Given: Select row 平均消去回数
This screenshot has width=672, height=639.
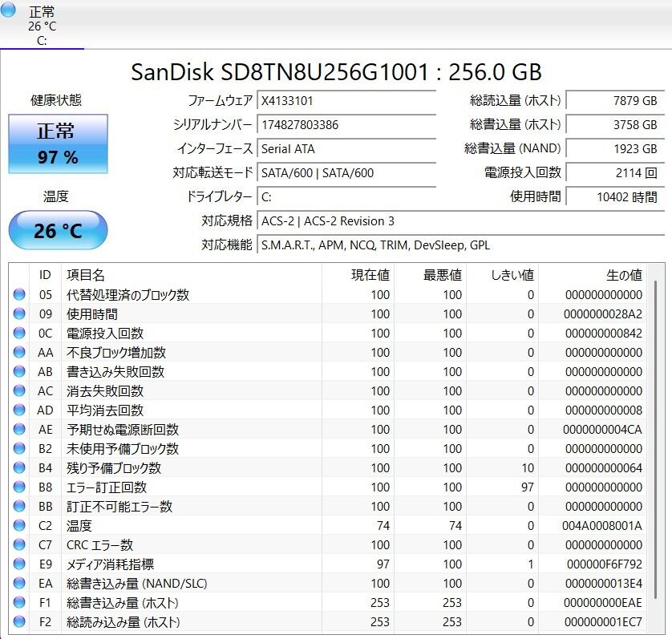Looking at the screenshot, I should click(329, 410).
